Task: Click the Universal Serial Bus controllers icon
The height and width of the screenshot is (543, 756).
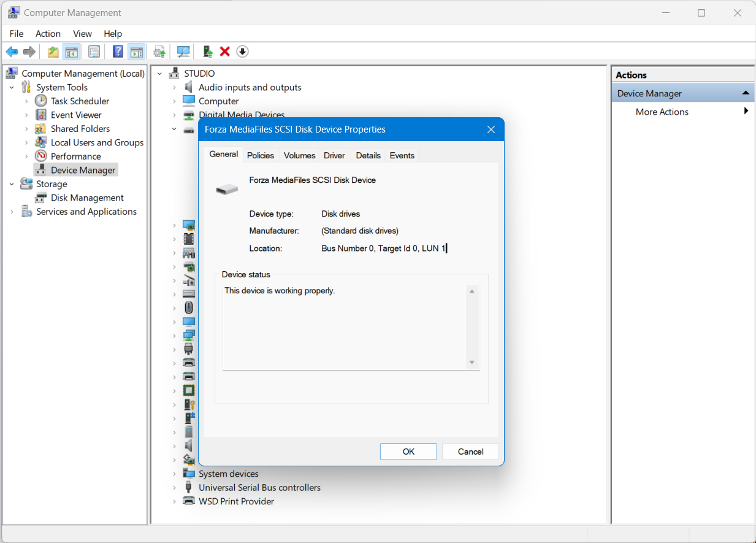Action: coord(189,487)
